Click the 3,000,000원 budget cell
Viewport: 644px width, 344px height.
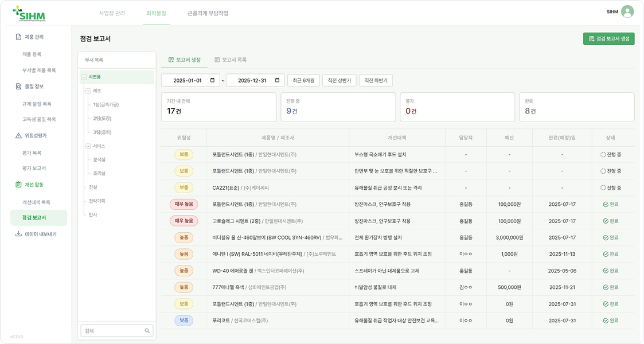click(x=509, y=238)
